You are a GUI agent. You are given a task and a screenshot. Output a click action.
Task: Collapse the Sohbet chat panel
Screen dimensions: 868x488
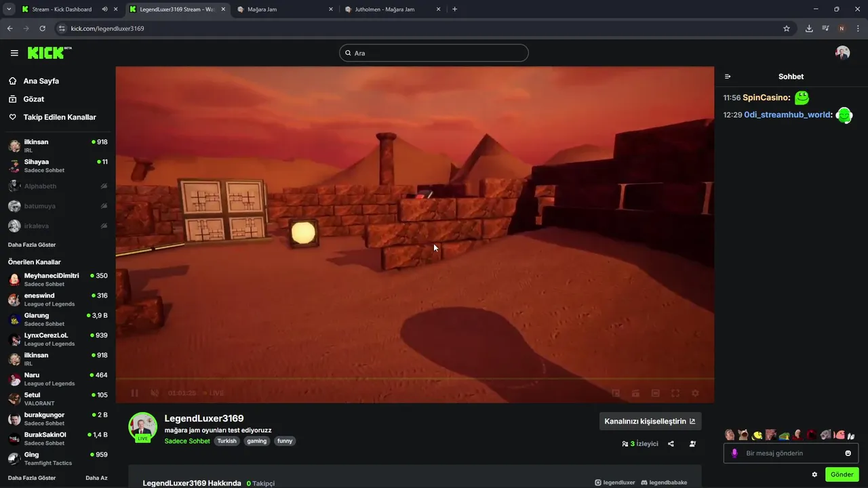(x=728, y=77)
